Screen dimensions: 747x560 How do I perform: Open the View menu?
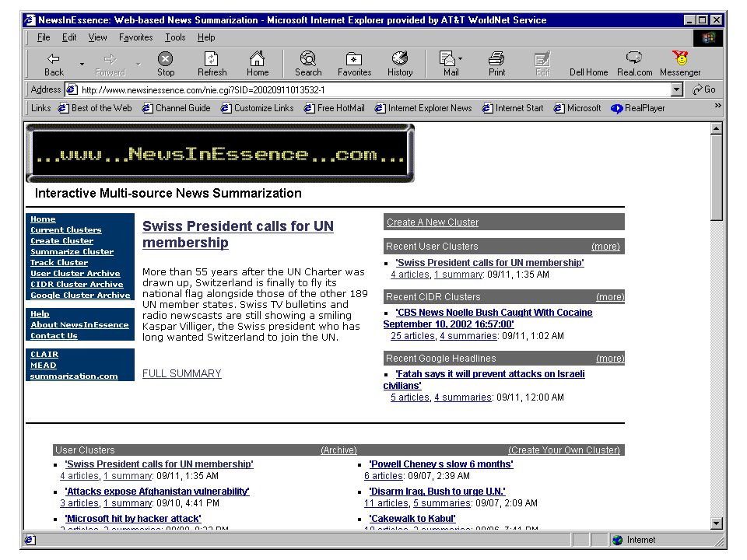98,37
